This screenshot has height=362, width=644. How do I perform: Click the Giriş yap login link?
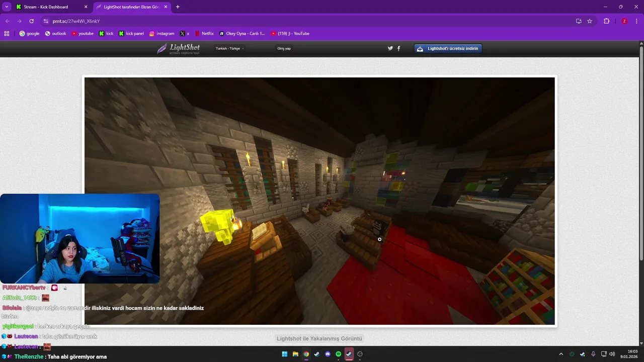284,48
